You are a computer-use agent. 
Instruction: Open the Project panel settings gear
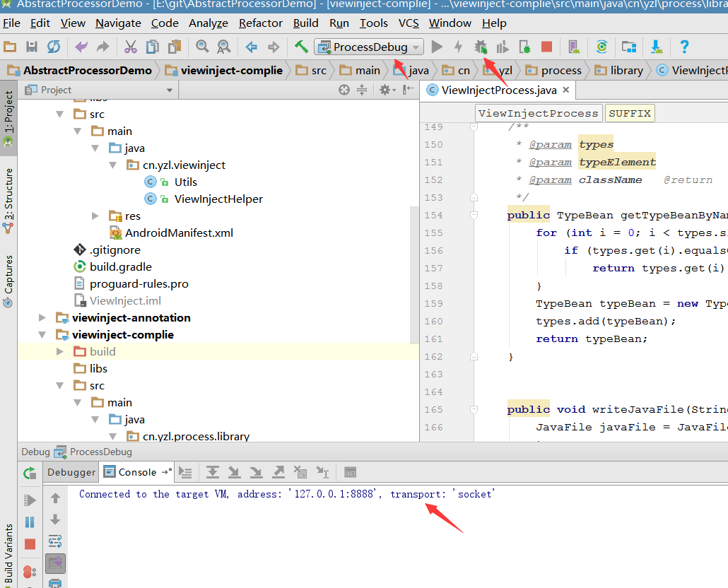(x=387, y=90)
